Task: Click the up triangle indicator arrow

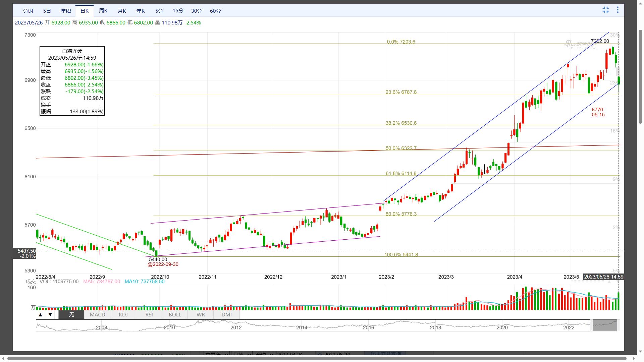Action: click(40, 315)
